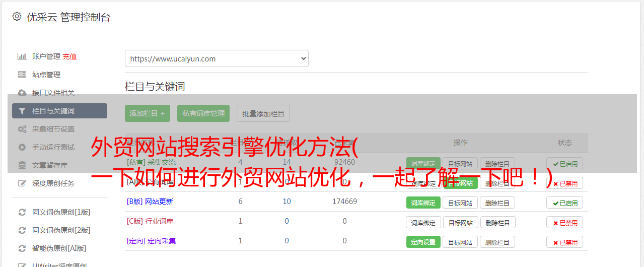Open 私有词库管理
The image size is (644, 267).
tap(203, 113)
